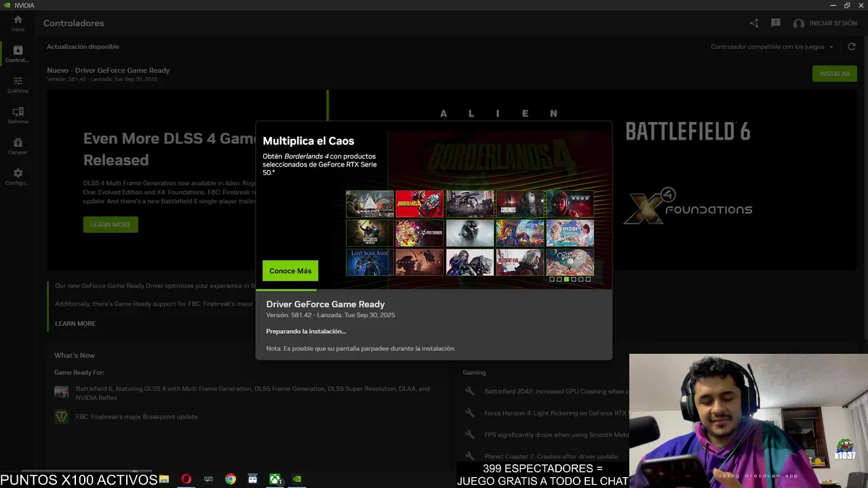The image size is (868, 488).
Task: Click 'FPS significantly drops when using Smooth Motion' row
Action: 556,434
